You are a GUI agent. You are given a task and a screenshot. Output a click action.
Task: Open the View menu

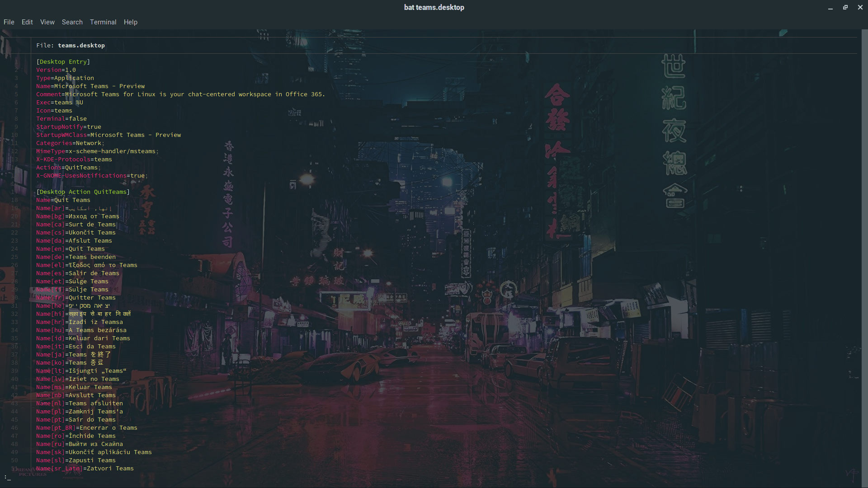pos(47,22)
